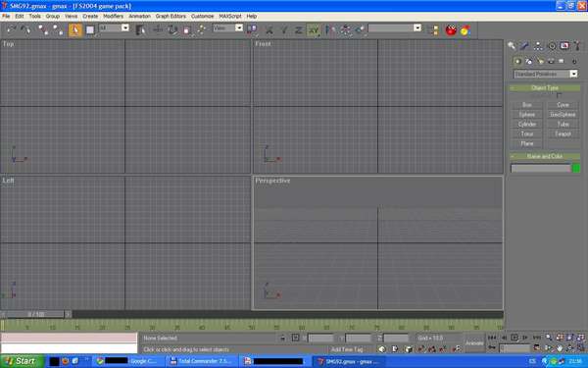The image size is (588, 368).
Task: Collapse the Object Type rollout
Action: (545, 88)
